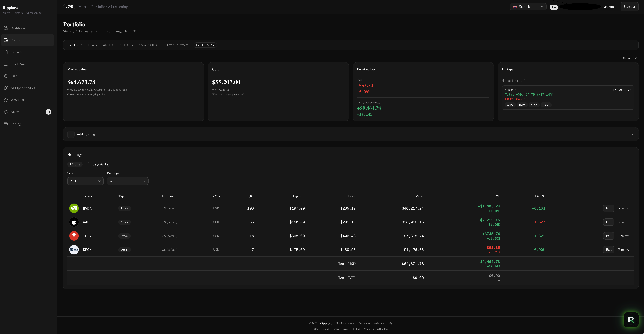Image resolution: width=644 pixels, height=334 pixels.
Task: Click the AI Opportunities sparkle icon
Action: coord(6,88)
